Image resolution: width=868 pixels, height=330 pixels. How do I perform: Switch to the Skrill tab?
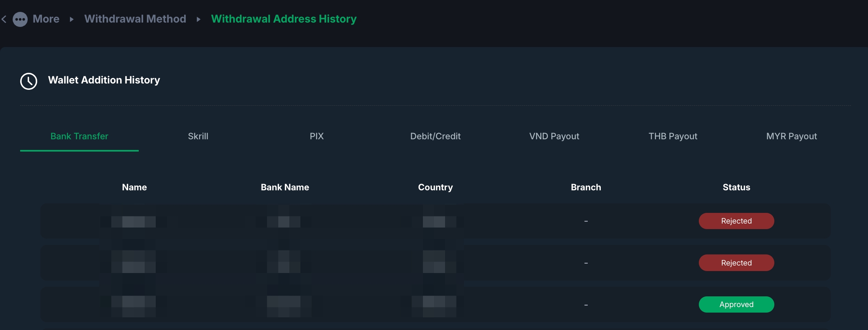click(x=198, y=136)
